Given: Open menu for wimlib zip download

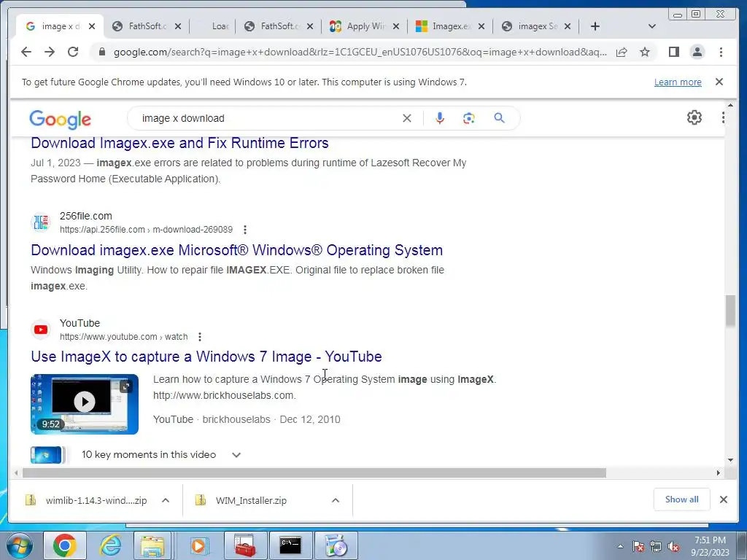Looking at the screenshot, I should (166, 500).
